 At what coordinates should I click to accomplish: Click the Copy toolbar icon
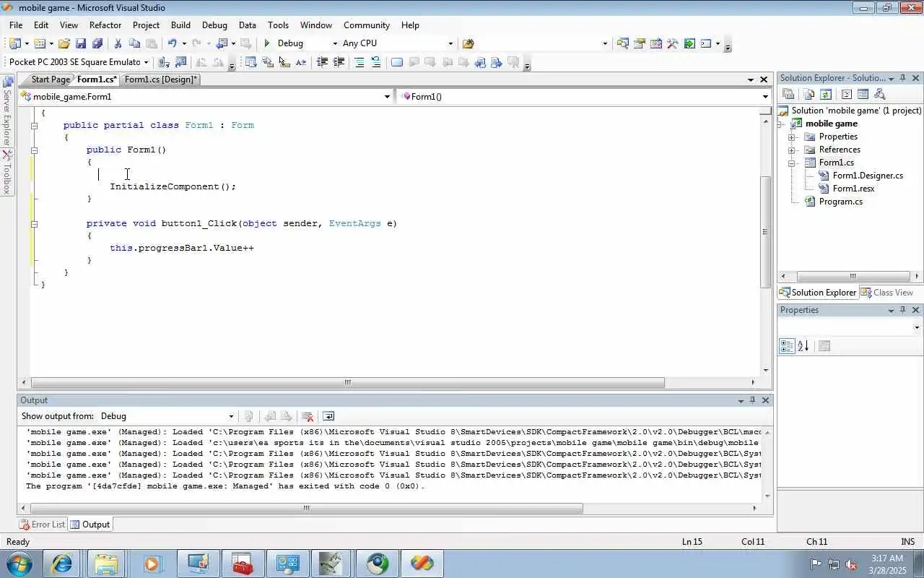tap(134, 43)
